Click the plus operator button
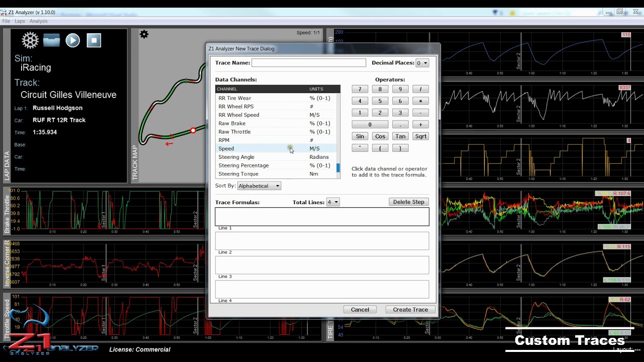 click(x=421, y=125)
